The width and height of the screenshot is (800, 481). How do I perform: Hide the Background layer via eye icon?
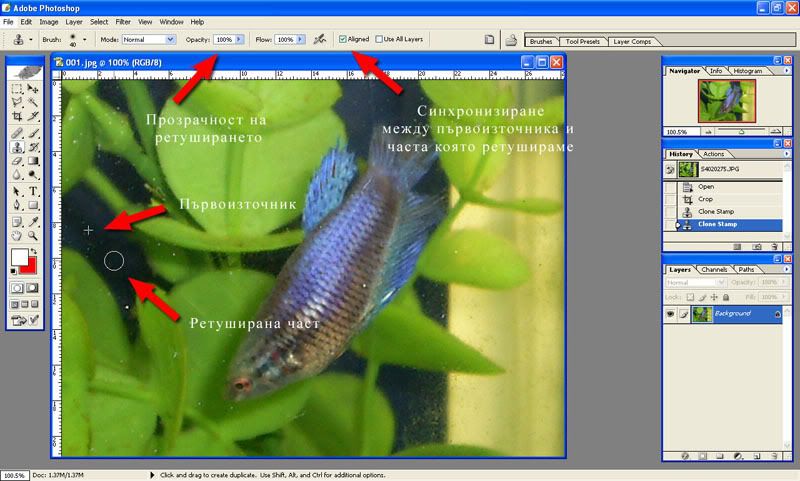[670, 313]
